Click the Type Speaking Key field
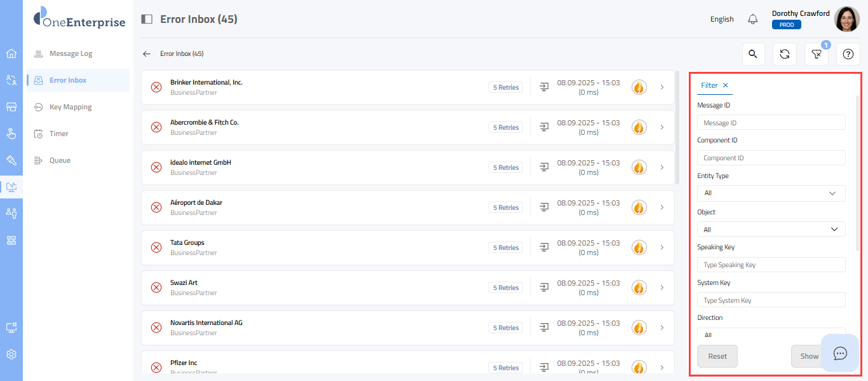This screenshot has height=381, width=868. click(x=771, y=265)
